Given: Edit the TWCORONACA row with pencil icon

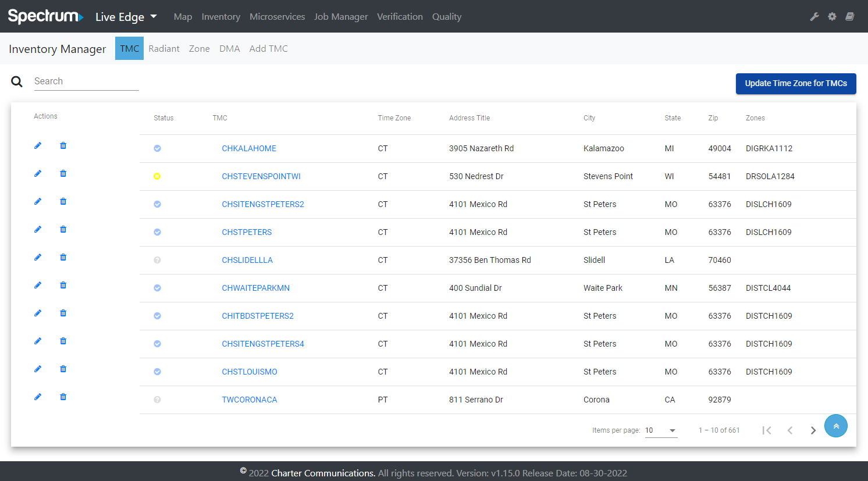Looking at the screenshot, I should [x=38, y=397].
